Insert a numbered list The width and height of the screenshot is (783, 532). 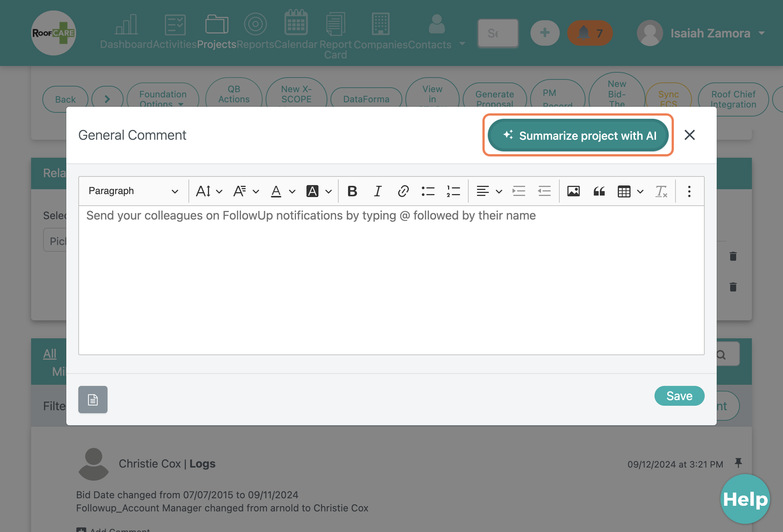coord(453,191)
